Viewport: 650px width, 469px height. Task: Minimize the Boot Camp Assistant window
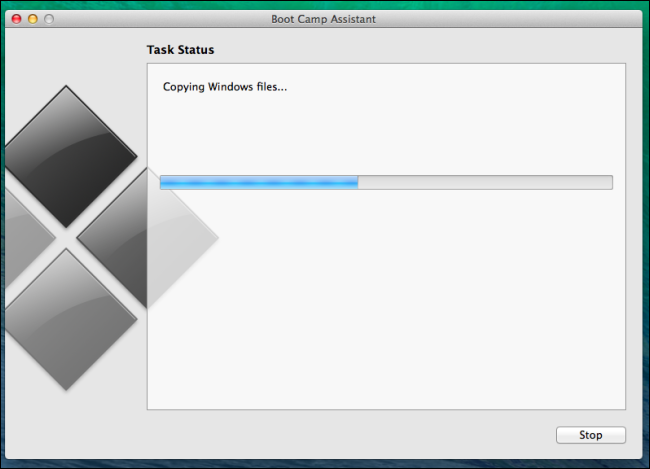pyautogui.click(x=33, y=19)
